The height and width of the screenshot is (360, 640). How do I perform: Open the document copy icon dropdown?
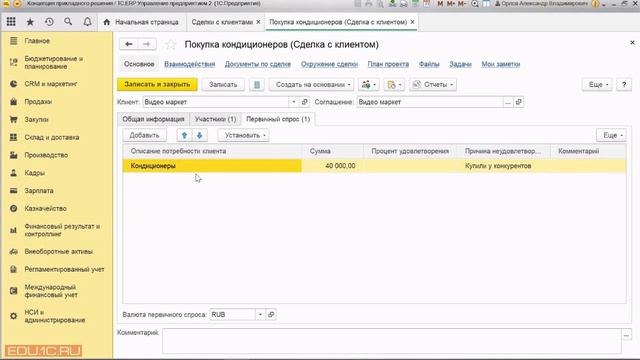394,84
